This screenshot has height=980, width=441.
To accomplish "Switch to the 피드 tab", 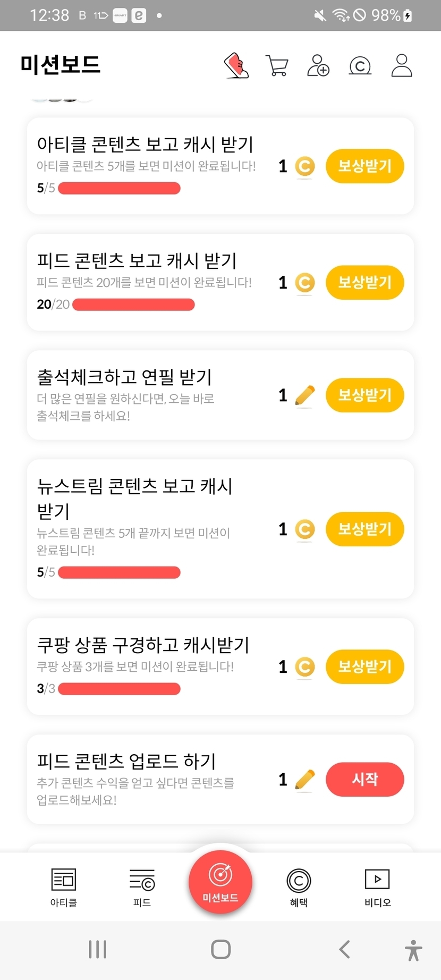I will pyautogui.click(x=142, y=886).
